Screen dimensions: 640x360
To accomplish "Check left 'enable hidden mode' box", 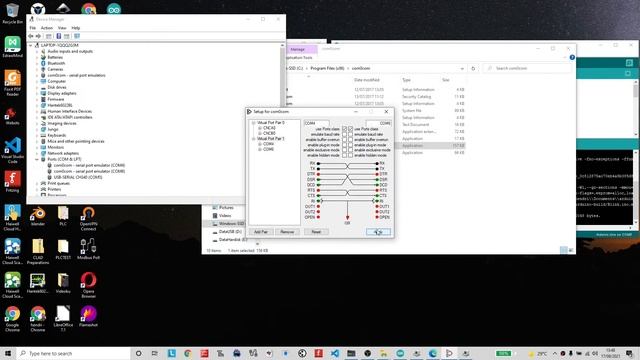I will pyautogui.click(x=344, y=156).
